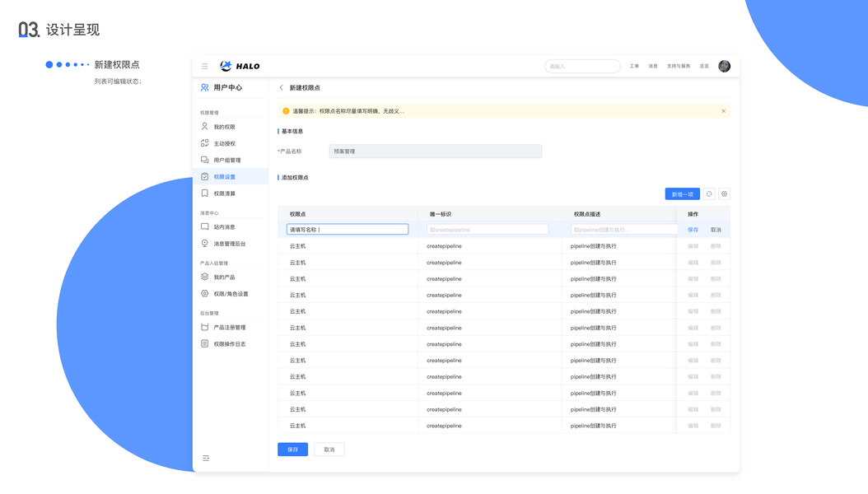Image resolution: width=868 pixels, height=494 pixels.
Task: Open the hamburger menu beside HALO logo
Action: point(205,67)
